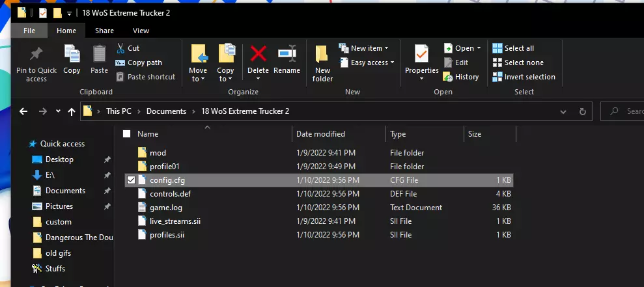Select the controls.def file name

click(170, 193)
